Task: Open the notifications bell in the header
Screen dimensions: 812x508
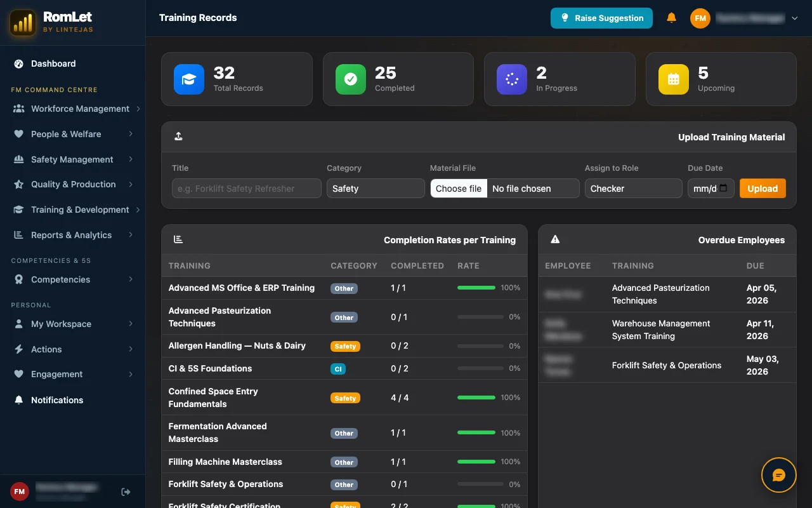Action: pyautogui.click(x=671, y=18)
